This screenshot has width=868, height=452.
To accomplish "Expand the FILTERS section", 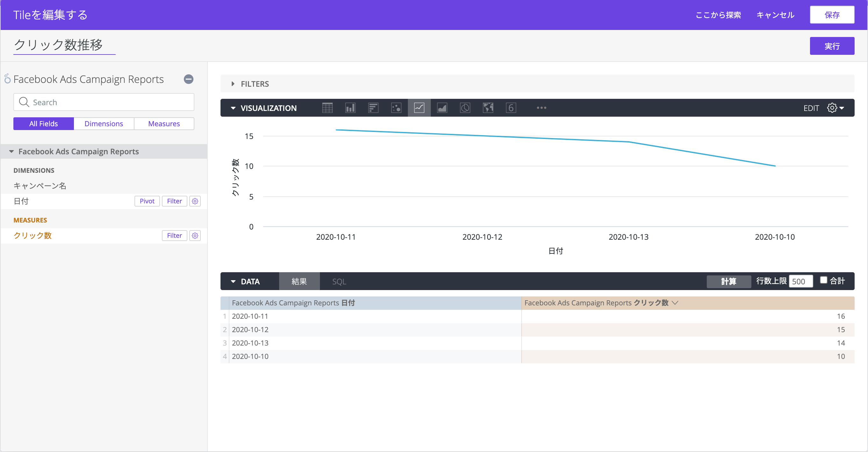I will point(233,84).
